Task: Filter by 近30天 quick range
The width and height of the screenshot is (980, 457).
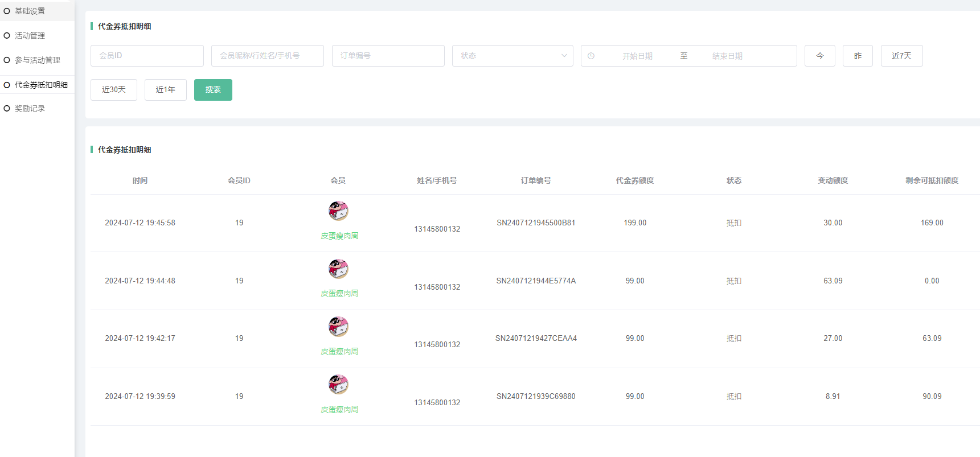Action: [x=114, y=90]
